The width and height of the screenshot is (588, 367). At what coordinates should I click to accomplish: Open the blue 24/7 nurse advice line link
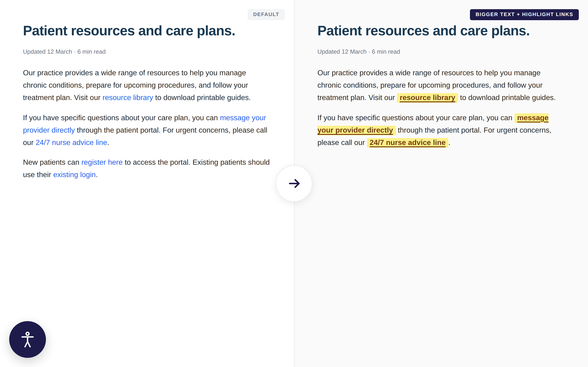click(x=71, y=142)
